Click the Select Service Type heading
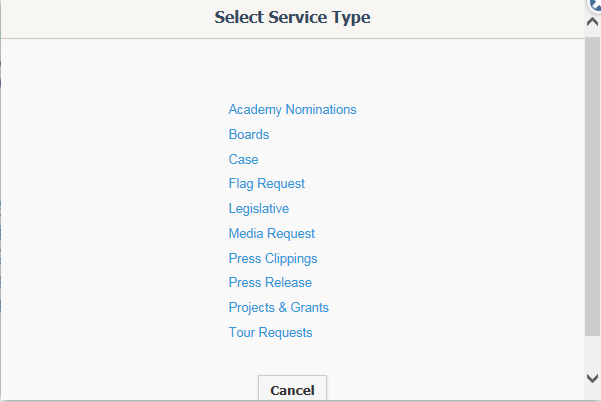 click(292, 17)
